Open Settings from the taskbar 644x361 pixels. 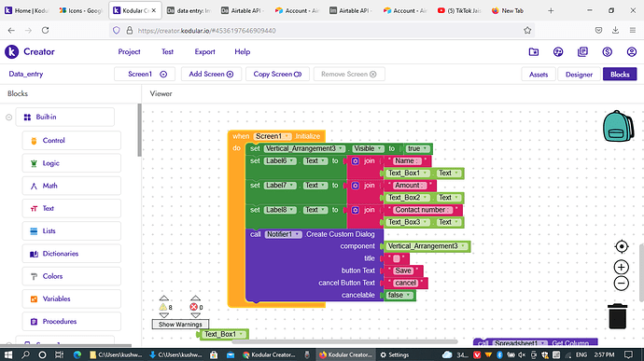pos(394,354)
